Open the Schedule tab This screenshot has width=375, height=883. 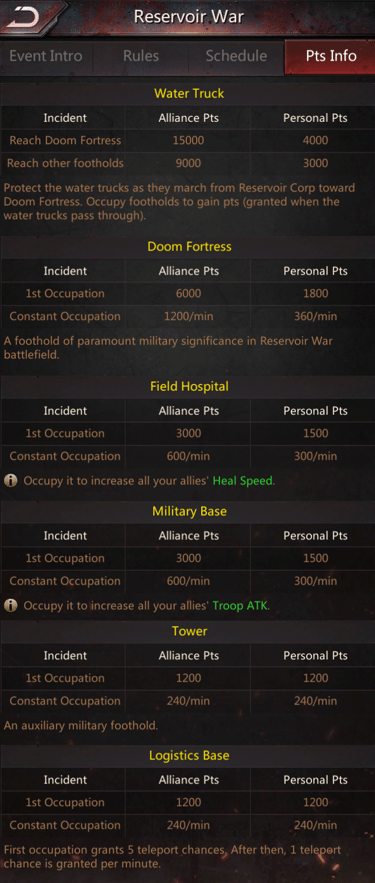(236, 56)
